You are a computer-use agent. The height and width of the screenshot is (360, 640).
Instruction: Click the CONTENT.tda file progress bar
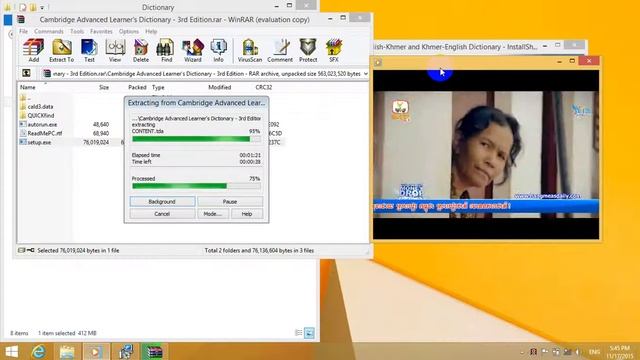click(196, 139)
